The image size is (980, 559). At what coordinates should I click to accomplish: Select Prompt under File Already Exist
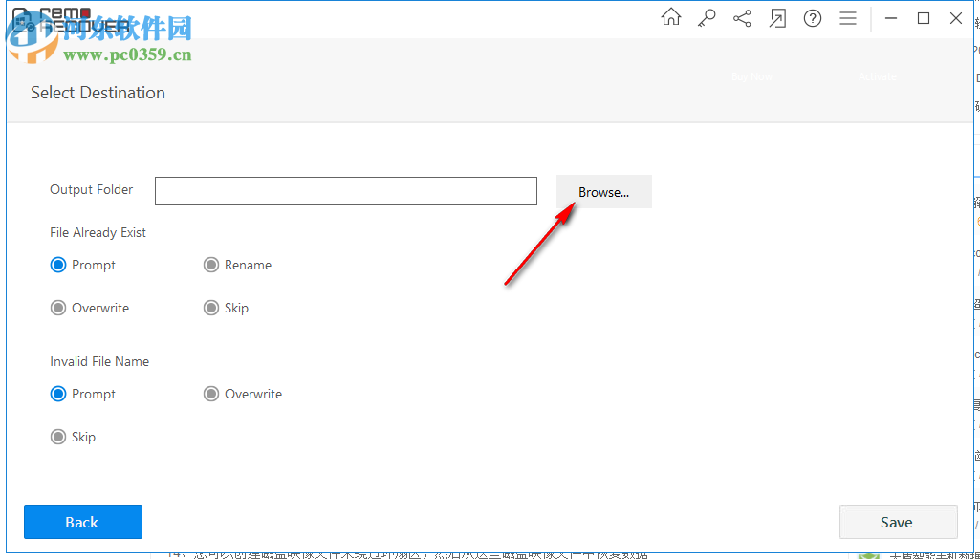coord(58,265)
